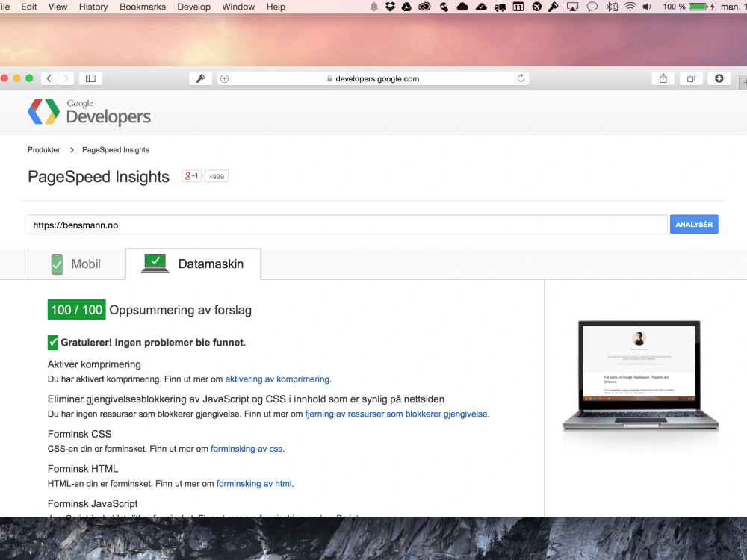Click the Oppsummering av forslag heading
The image size is (747, 560).
181,310
